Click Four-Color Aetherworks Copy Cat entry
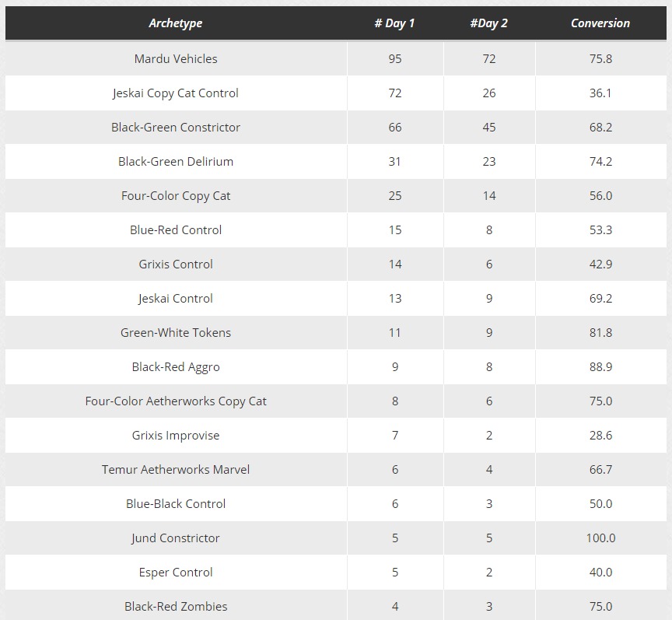Screen dimensions: 672x620 (176, 401)
